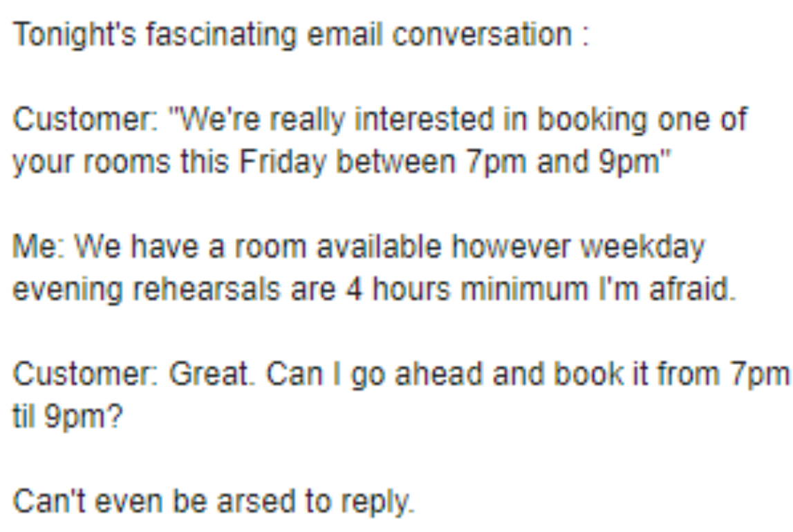Click the "Me:" label
Screen dimensions: 793x532
(39, 247)
